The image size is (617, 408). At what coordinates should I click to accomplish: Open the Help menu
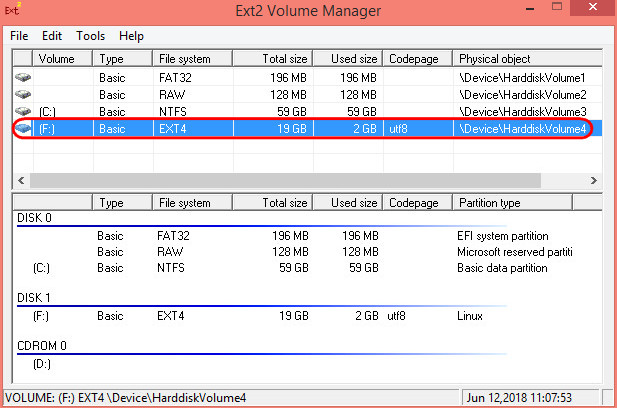131,36
